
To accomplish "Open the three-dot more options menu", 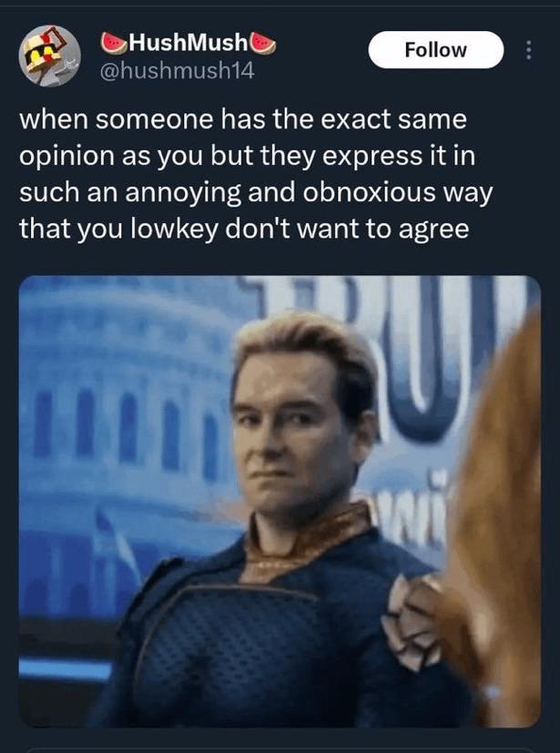I will tap(529, 50).
